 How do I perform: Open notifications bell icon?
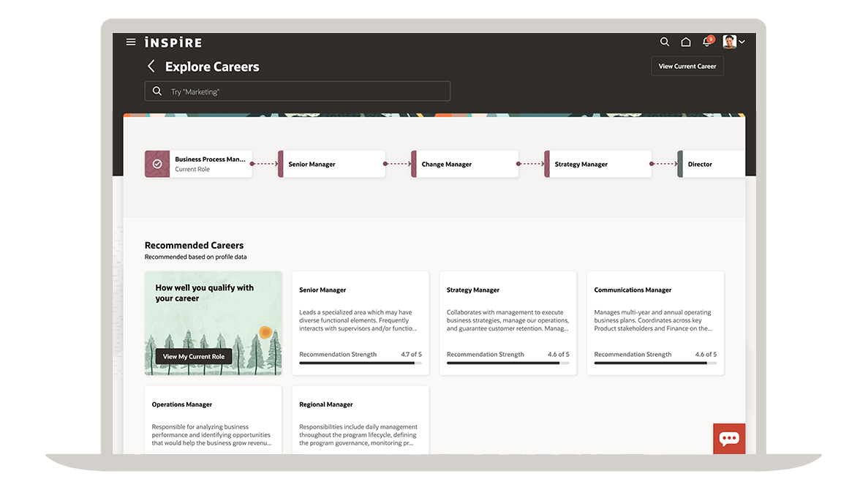pos(706,42)
